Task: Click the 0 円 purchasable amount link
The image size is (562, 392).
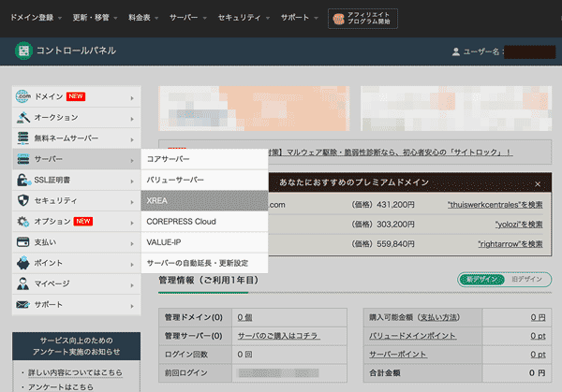Action: click(538, 317)
